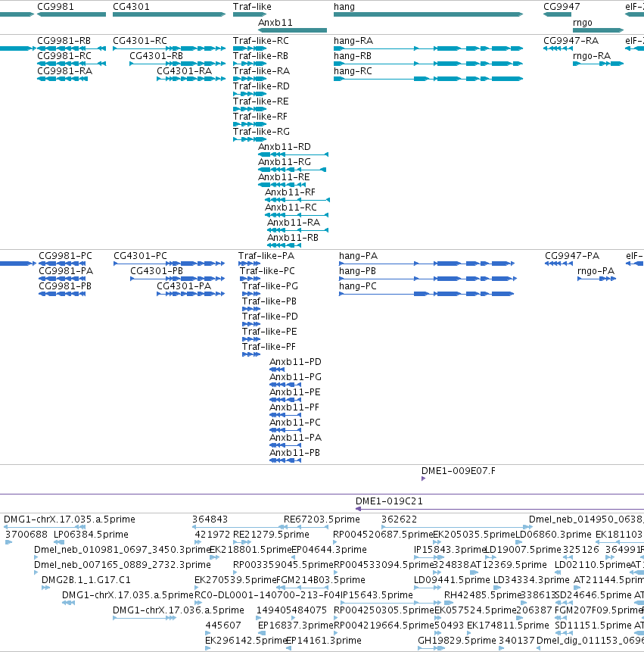Open EST LP06384.5prime
The image size is (644, 652).
tap(91, 535)
